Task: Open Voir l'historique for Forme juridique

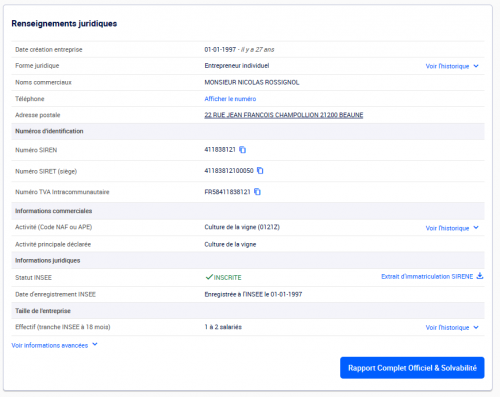Action: click(x=447, y=66)
